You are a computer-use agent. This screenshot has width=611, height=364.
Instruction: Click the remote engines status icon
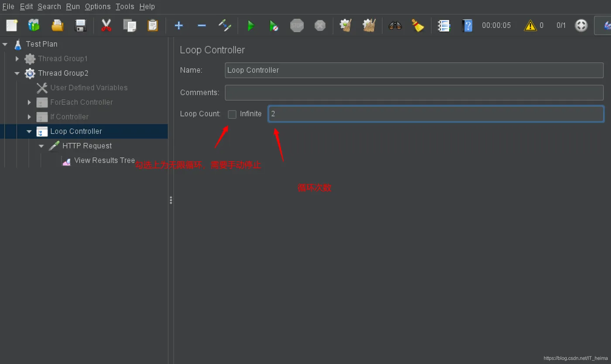(x=581, y=25)
